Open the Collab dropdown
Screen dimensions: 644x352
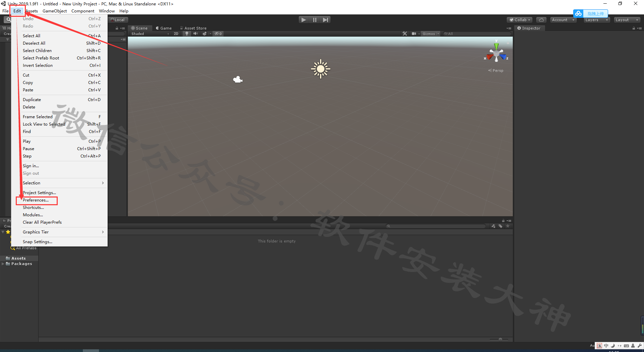pos(520,20)
